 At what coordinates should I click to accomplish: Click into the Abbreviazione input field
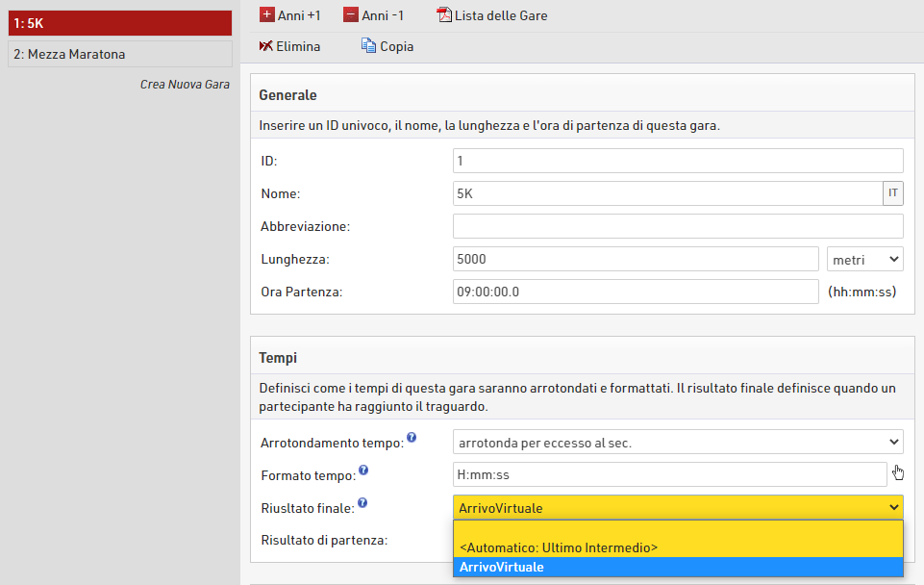pyautogui.click(x=677, y=226)
